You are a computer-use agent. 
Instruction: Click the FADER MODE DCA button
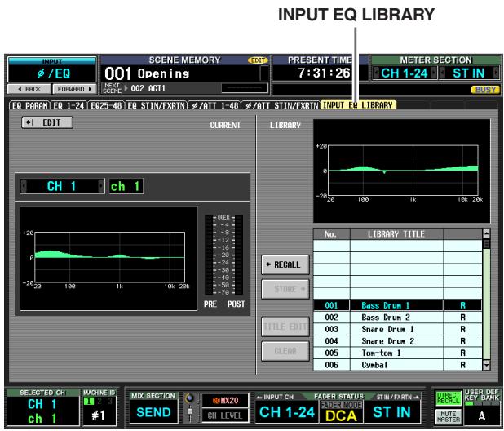click(x=341, y=412)
